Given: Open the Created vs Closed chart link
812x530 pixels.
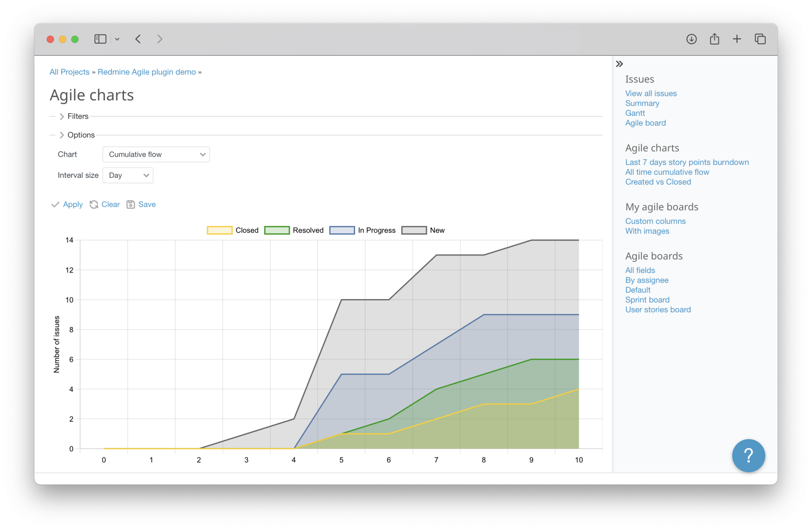Looking at the screenshot, I should [x=658, y=182].
